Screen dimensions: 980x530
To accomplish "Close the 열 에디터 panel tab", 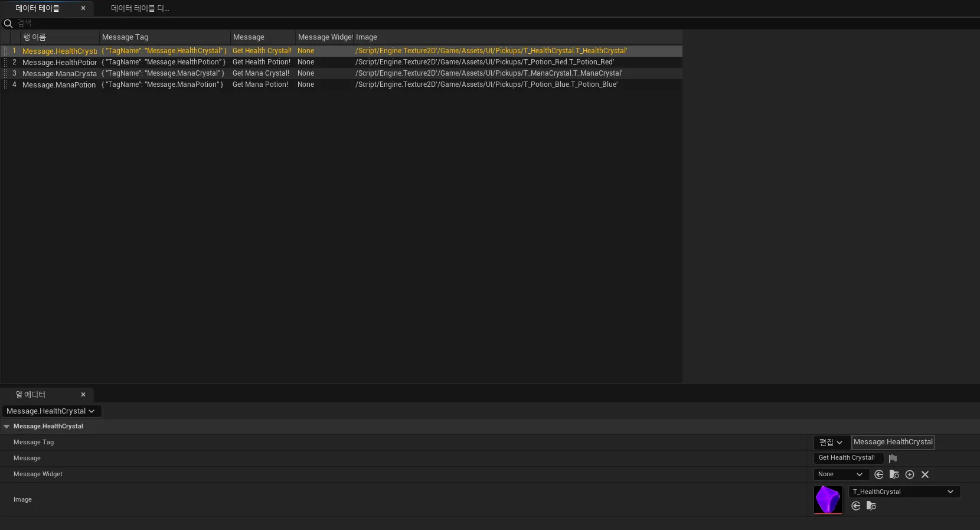I will 83,395.
